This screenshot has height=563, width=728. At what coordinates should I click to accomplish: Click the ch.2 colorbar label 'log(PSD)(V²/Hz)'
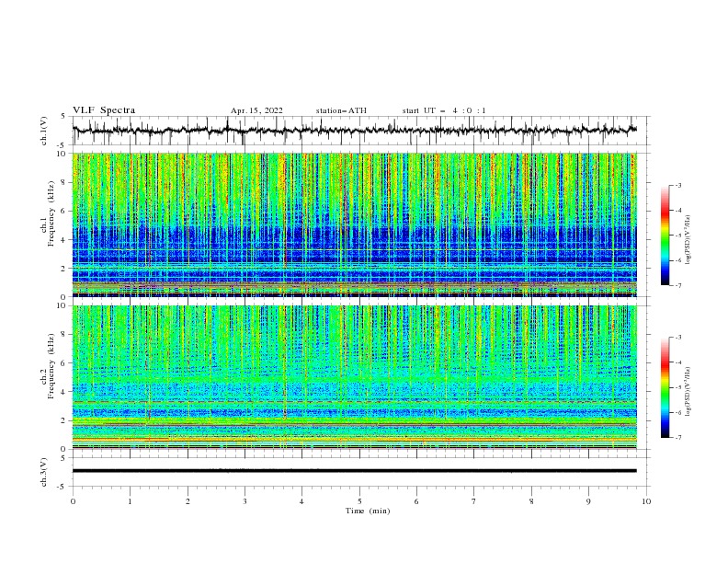[x=688, y=391]
